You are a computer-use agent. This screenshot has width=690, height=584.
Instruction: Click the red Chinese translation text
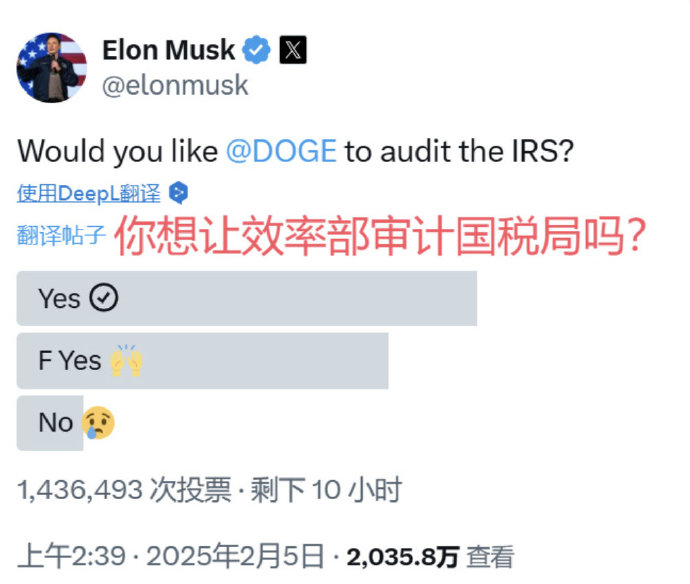coord(380,236)
